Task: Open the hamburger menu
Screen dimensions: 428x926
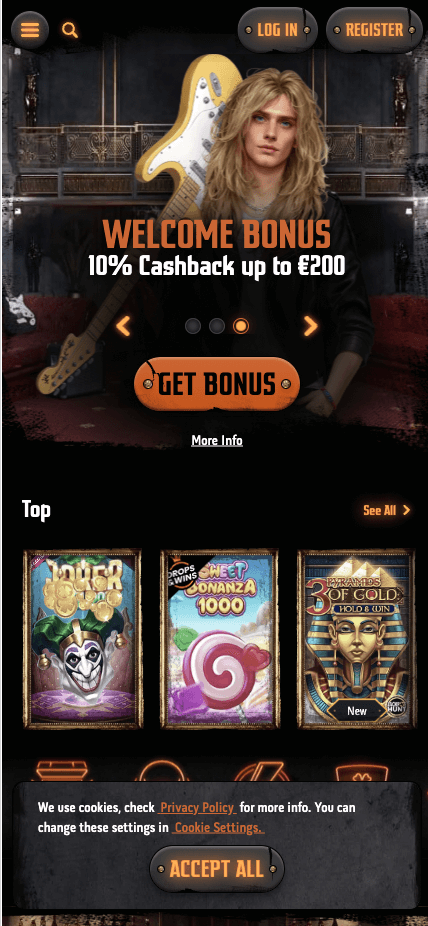Action: pos(30,30)
